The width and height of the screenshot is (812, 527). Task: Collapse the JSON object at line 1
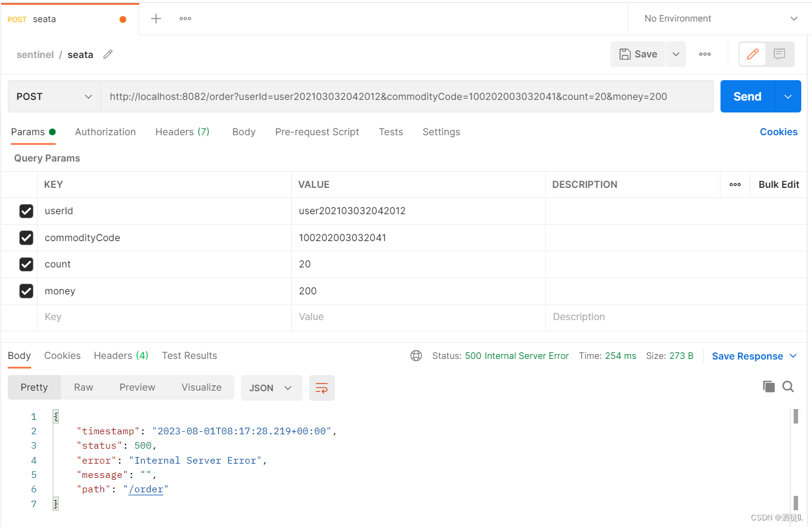tap(56, 416)
